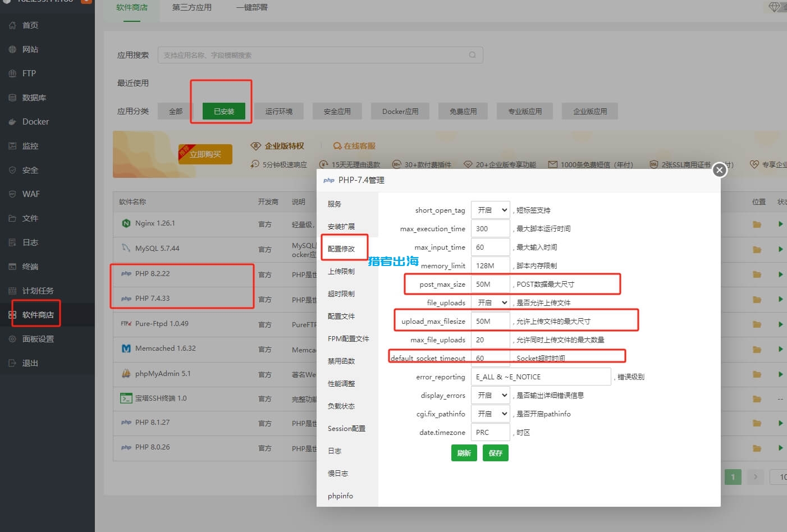Switch to the 一键部署 tab
This screenshot has height=532, width=787.
pos(252,8)
